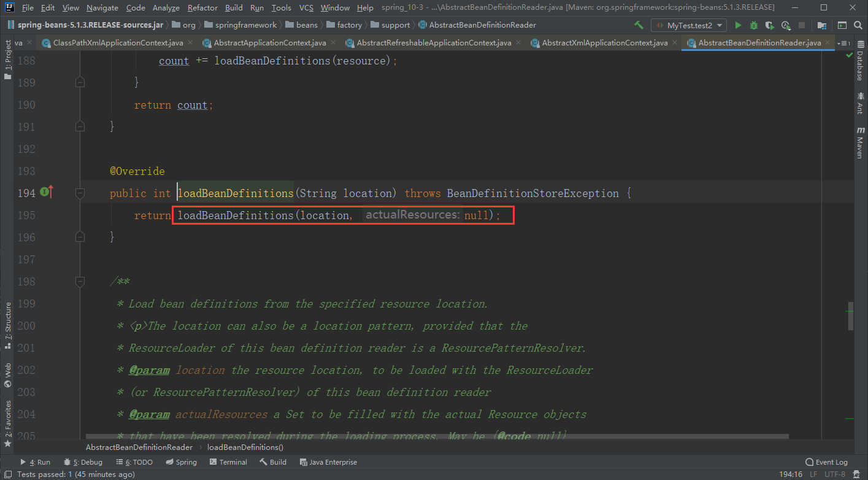Toggle tool window bars with bottom-left corner icon
Screen dimensions: 868x480
click(x=8, y=474)
